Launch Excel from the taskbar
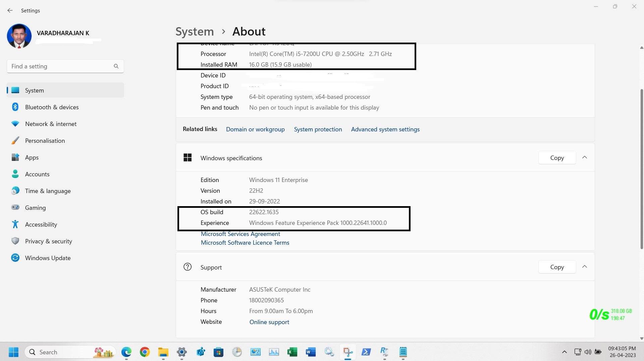The image size is (644, 361). click(x=292, y=352)
